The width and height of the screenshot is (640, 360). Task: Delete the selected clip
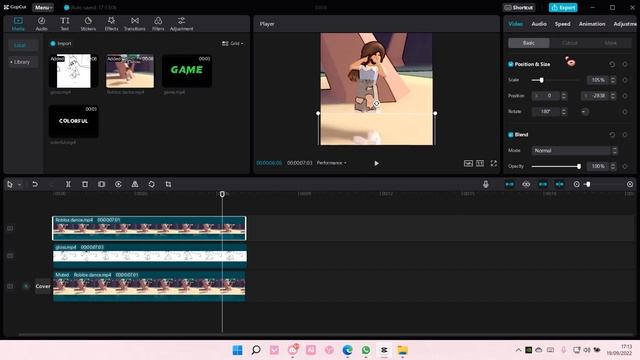pyautogui.click(x=85, y=184)
